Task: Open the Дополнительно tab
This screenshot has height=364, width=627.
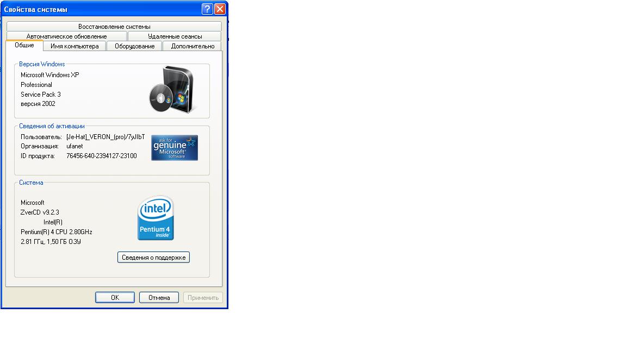Action: coord(193,46)
